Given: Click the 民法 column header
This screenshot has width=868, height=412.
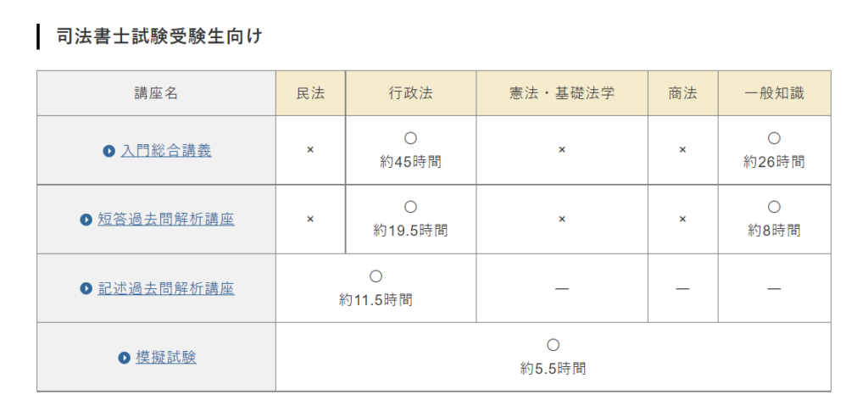Looking at the screenshot, I should (x=310, y=93).
